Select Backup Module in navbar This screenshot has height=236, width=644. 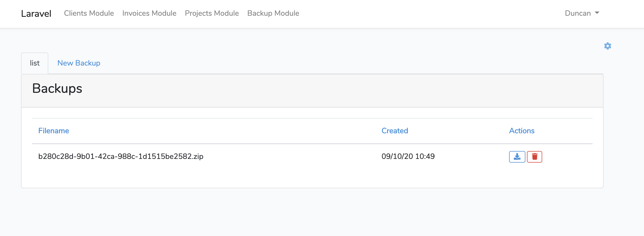click(x=273, y=13)
